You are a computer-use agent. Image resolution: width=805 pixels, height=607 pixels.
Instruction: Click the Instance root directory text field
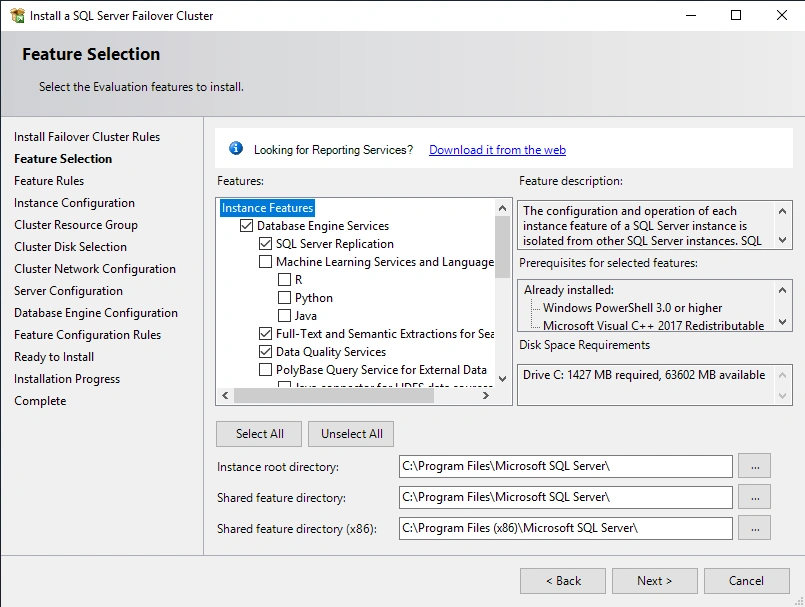566,466
